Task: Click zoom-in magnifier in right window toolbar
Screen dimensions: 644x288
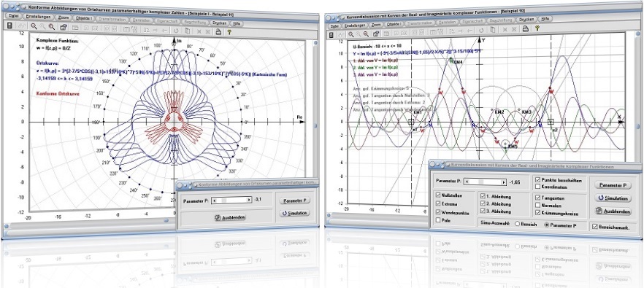Action: point(367,34)
